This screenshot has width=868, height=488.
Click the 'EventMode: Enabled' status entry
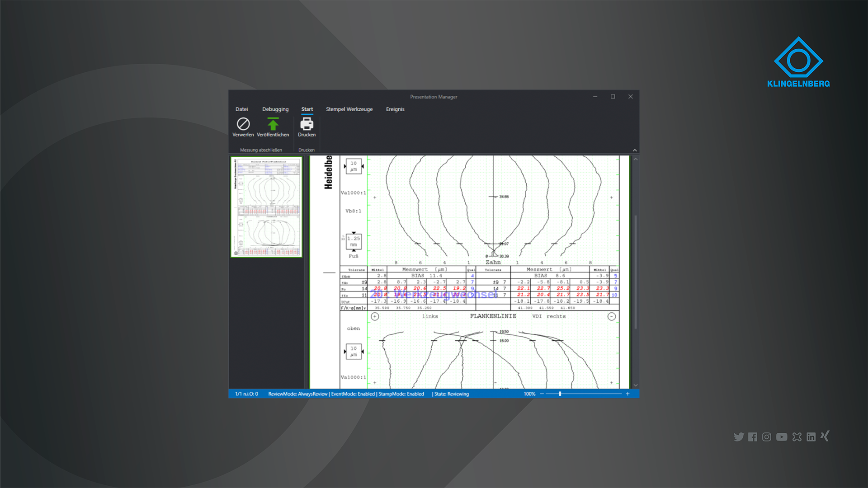tap(353, 394)
